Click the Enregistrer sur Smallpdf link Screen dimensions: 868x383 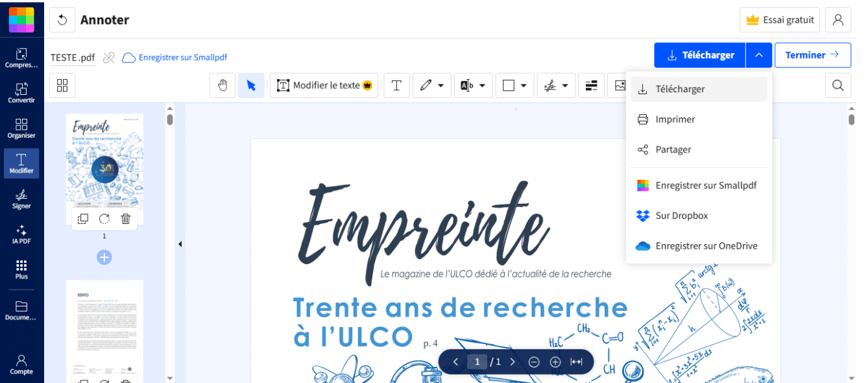pos(182,58)
